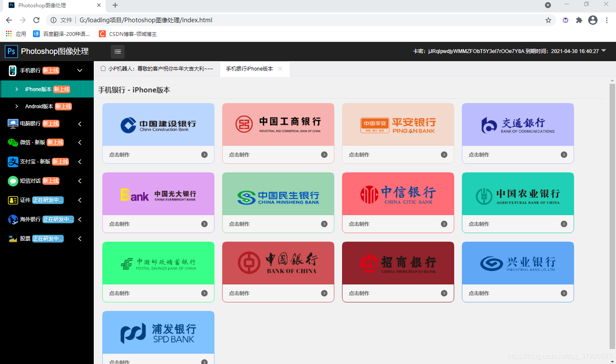Expand the 支付宝 - 新版 sidebar chevron
Viewport: 616px width, 364px height.
click(x=80, y=162)
